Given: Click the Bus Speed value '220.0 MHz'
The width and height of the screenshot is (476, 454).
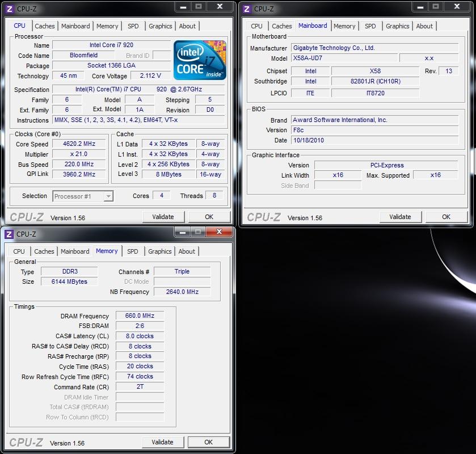Looking at the screenshot, I should pos(79,164).
